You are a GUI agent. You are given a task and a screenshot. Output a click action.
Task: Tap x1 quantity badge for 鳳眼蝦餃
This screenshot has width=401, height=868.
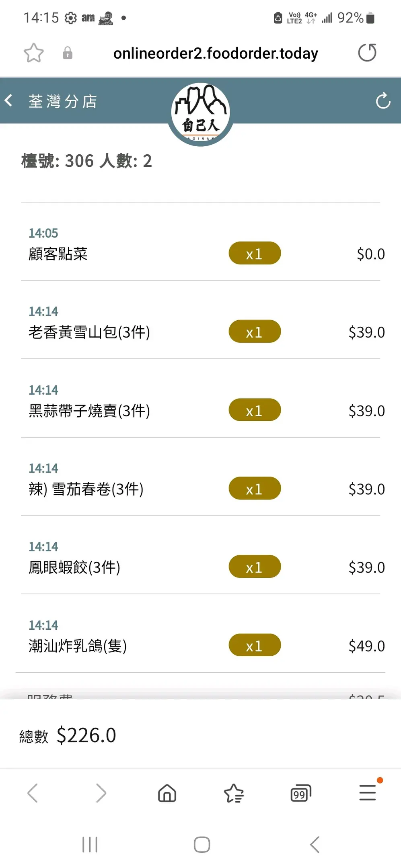[255, 567]
